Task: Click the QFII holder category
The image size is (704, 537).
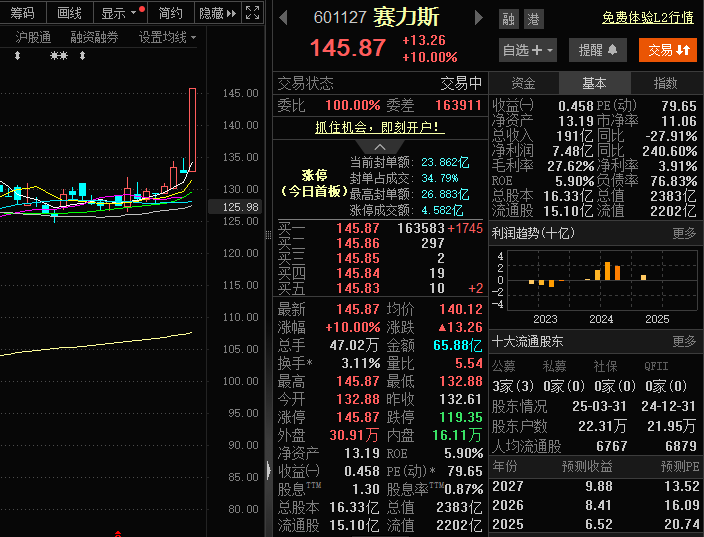Action: [x=656, y=366]
